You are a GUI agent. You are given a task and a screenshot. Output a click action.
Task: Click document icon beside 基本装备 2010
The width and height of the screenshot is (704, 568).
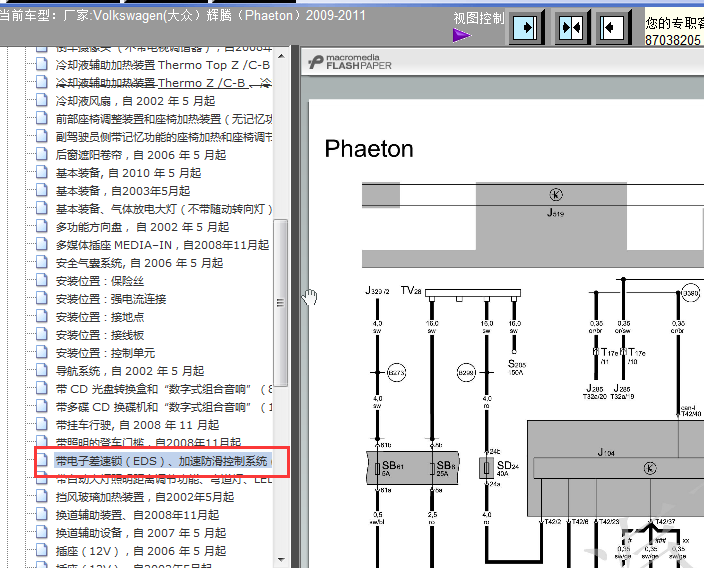click(42, 172)
